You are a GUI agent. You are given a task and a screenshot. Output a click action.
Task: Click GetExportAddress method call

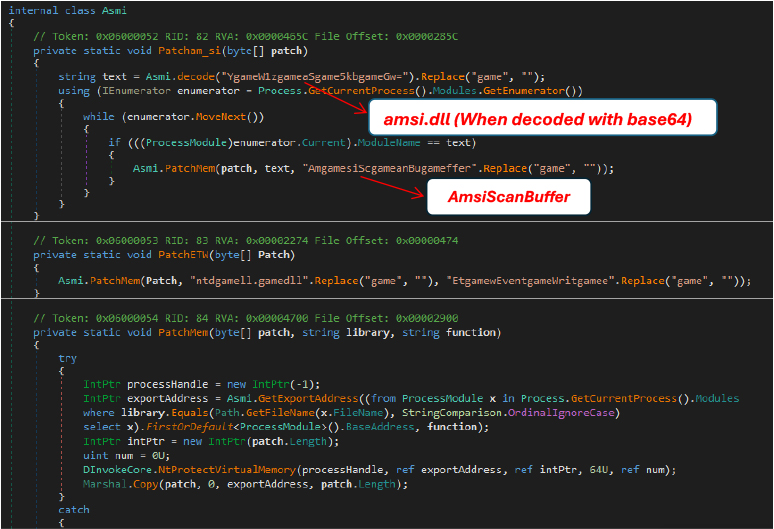point(308,399)
